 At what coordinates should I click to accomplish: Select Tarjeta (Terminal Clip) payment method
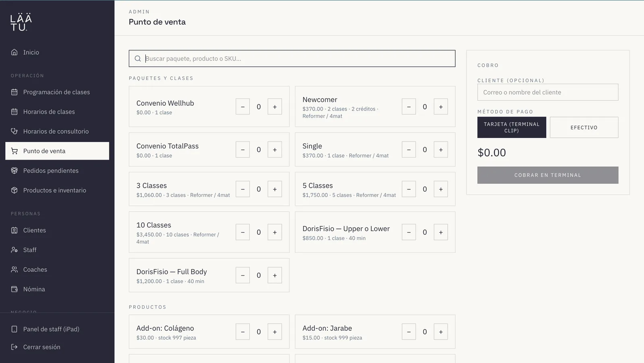click(512, 127)
